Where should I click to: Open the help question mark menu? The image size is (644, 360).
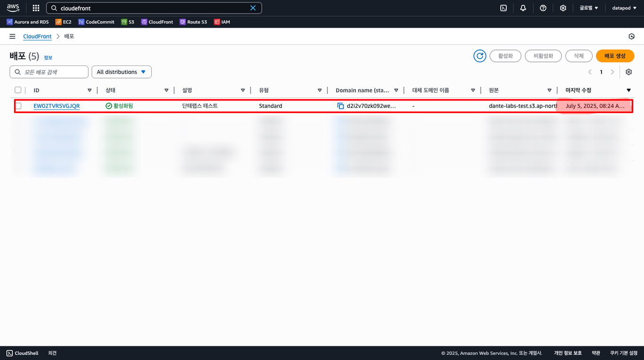tap(543, 8)
